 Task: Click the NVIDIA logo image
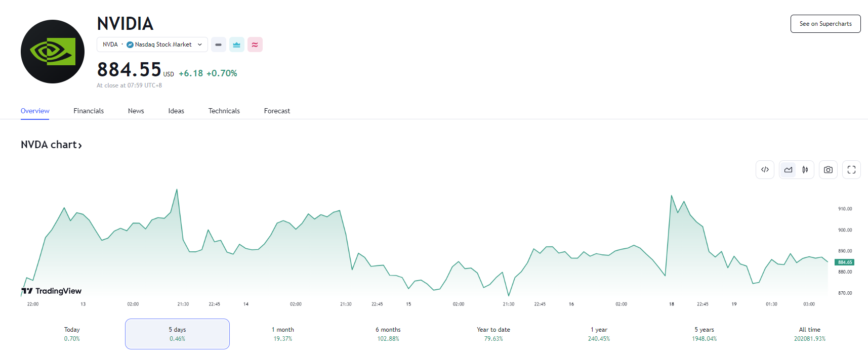click(x=53, y=52)
